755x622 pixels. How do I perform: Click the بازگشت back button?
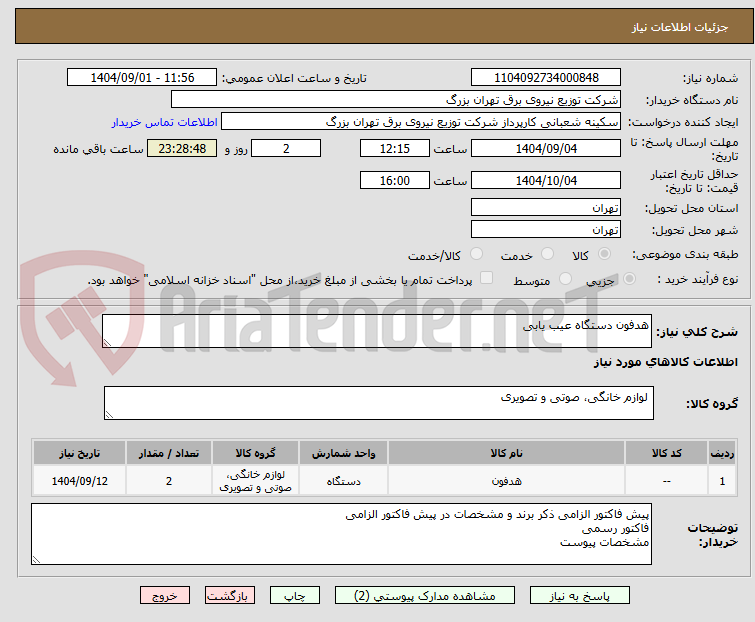click(230, 596)
